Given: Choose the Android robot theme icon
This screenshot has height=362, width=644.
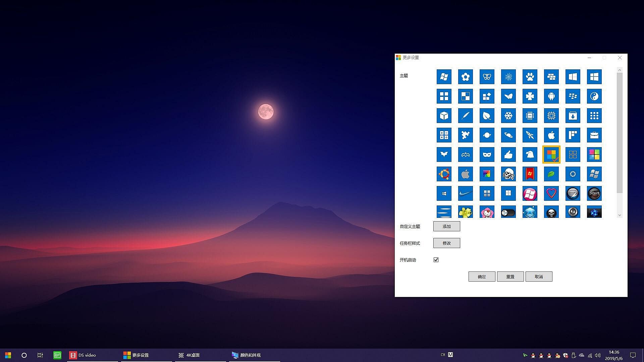Looking at the screenshot, I should [x=551, y=96].
